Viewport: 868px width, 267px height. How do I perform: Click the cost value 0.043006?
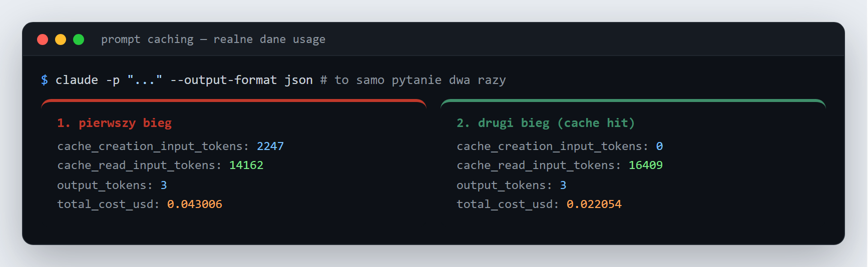pyautogui.click(x=195, y=204)
